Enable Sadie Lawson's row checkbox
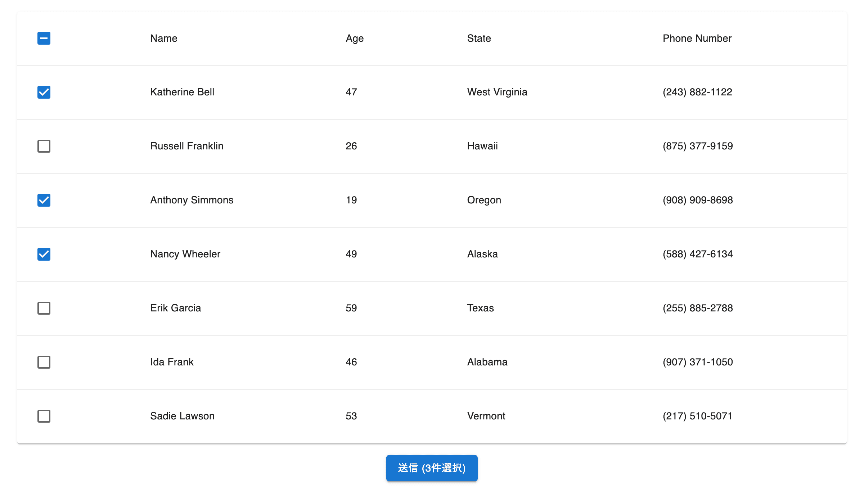864x504 pixels. (44, 416)
